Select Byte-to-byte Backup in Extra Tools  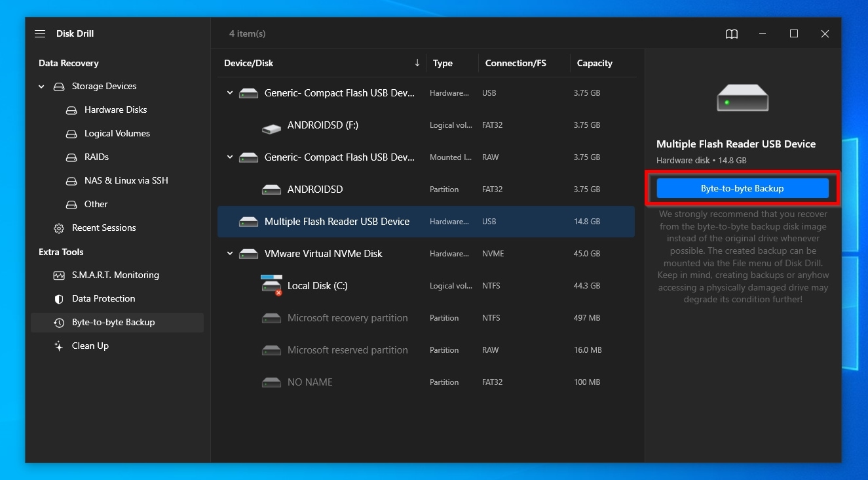point(113,323)
